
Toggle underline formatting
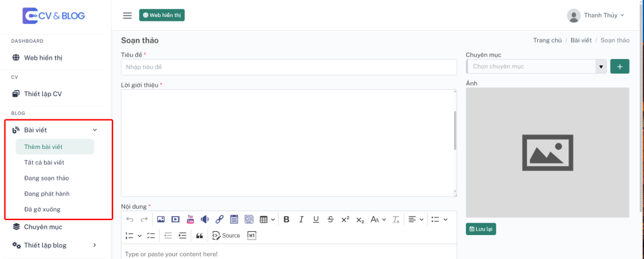pyautogui.click(x=316, y=219)
